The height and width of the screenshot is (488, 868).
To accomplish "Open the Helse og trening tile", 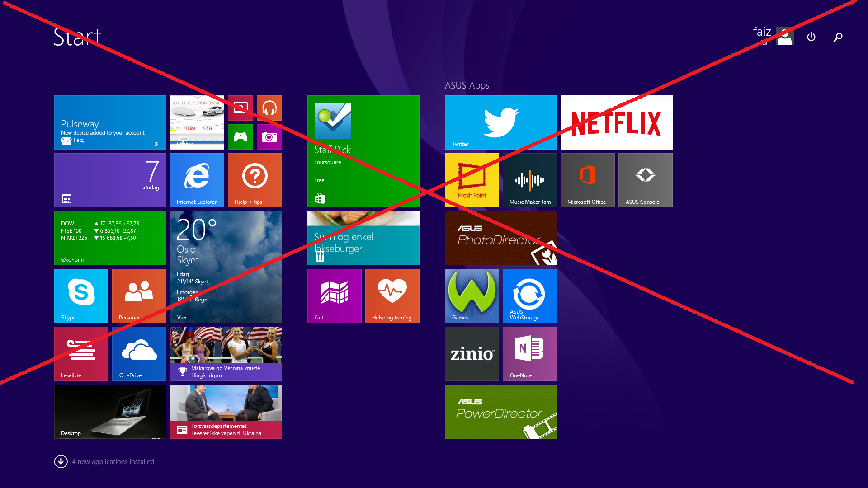I will [392, 296].
